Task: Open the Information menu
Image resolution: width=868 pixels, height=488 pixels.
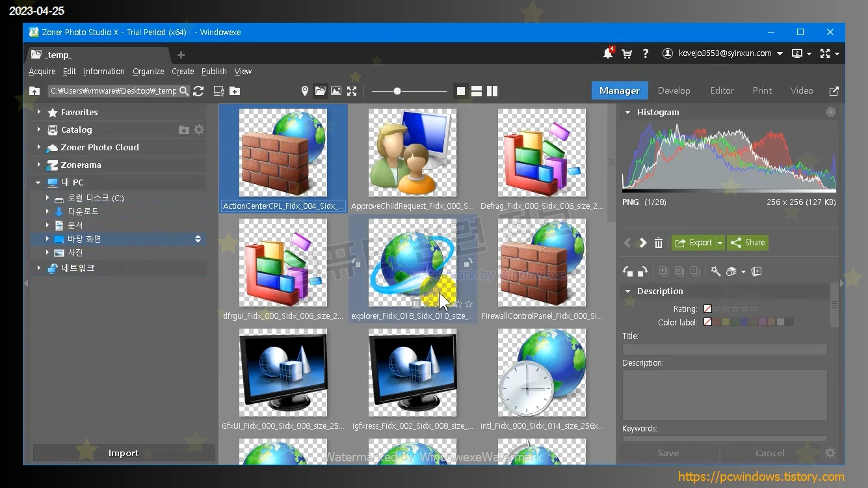Action: [104, 72]
